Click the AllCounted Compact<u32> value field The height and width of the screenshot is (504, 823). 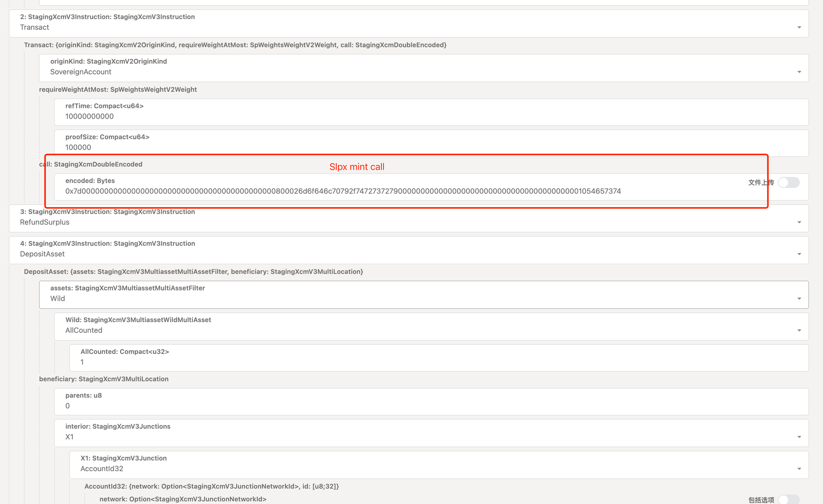coord(82,362)
